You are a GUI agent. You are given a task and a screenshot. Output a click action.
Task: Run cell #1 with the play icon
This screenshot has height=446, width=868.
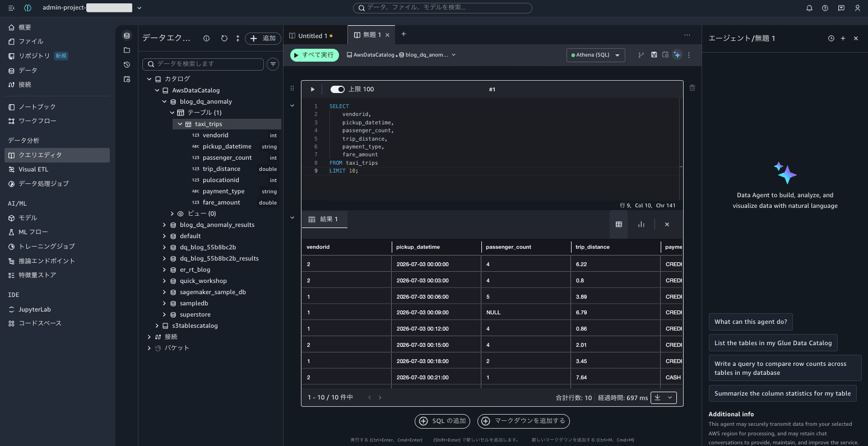313,89
